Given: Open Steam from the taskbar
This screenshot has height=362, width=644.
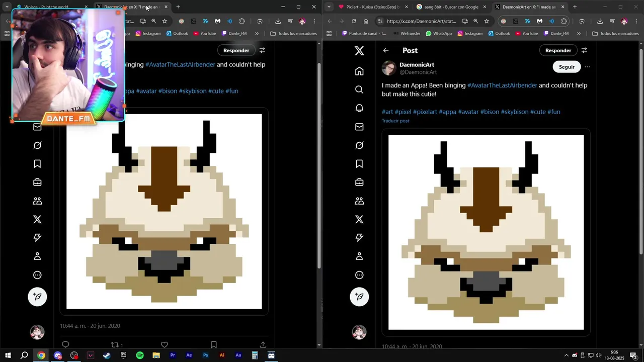Looking at the screenshot, I should [107, 355].
